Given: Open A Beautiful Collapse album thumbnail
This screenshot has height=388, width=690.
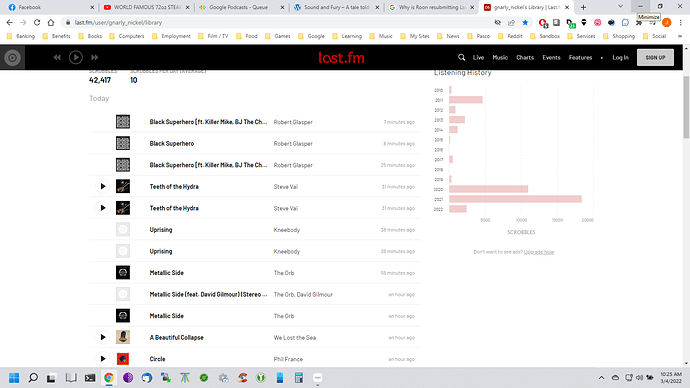Looking at the screenshot, I should coord(123,337).
